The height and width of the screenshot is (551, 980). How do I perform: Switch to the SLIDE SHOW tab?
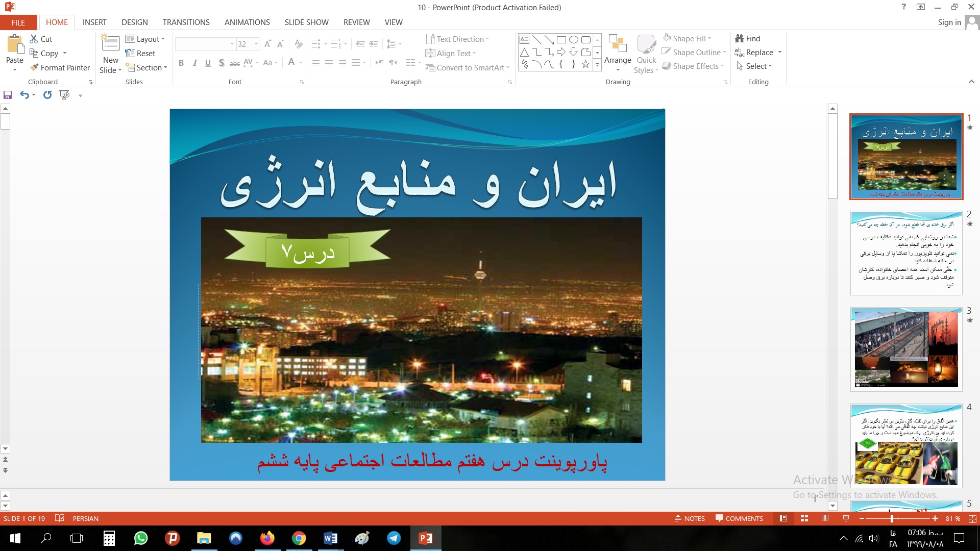(x=306, y=22)
